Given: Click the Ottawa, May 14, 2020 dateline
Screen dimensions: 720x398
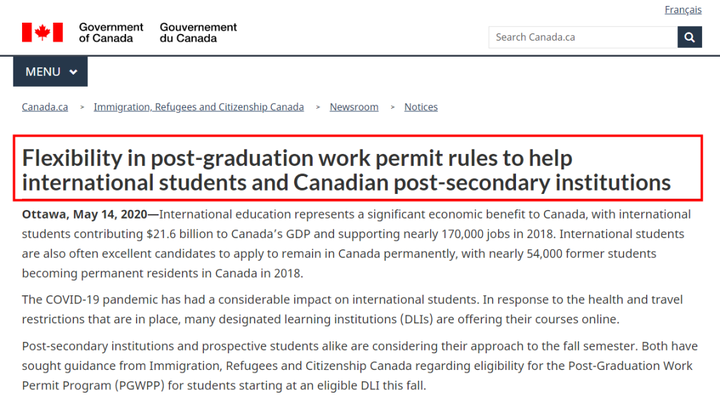Looking at the screenshot, I should tap(84, 214).
